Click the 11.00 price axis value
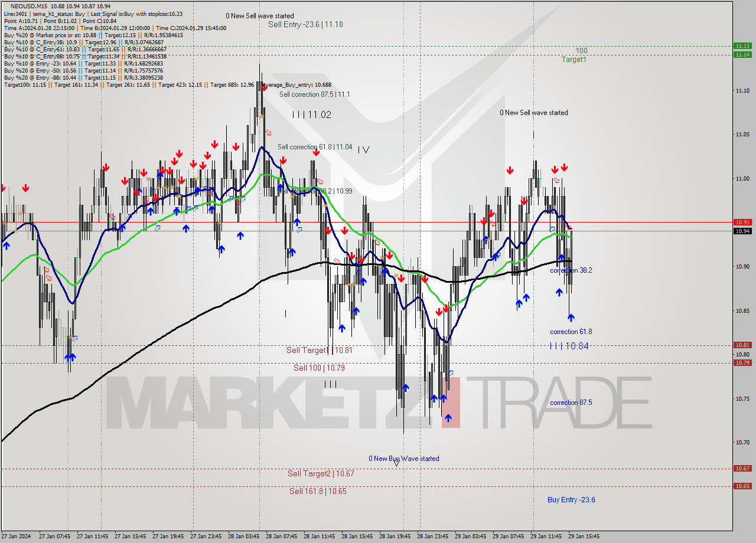 tap(742, 178)
